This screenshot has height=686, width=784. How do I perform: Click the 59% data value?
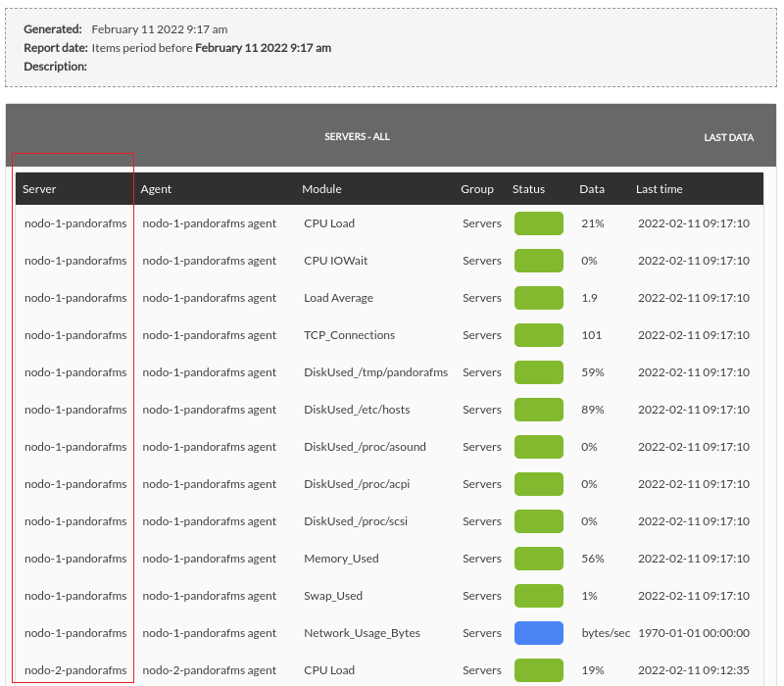(x=593, y=372)
